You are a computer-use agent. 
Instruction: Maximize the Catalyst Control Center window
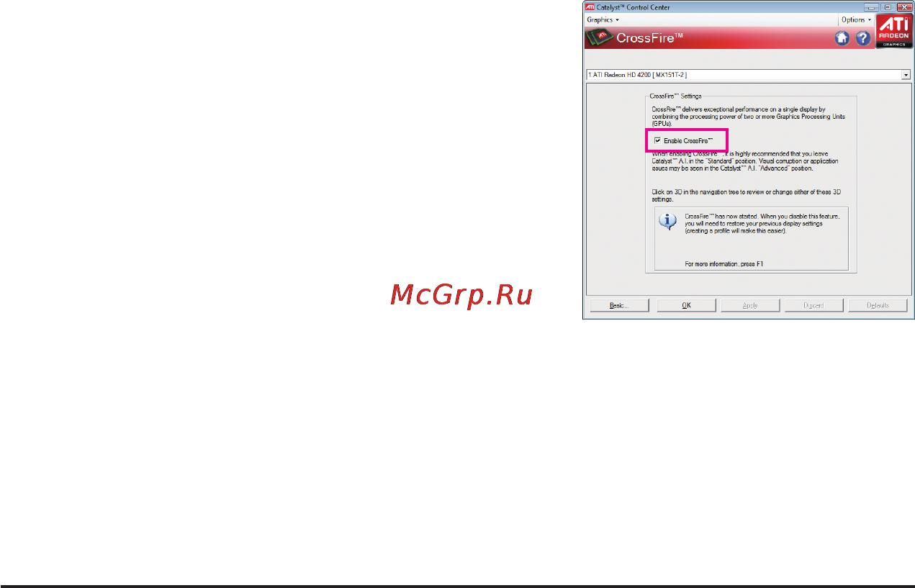887,7
